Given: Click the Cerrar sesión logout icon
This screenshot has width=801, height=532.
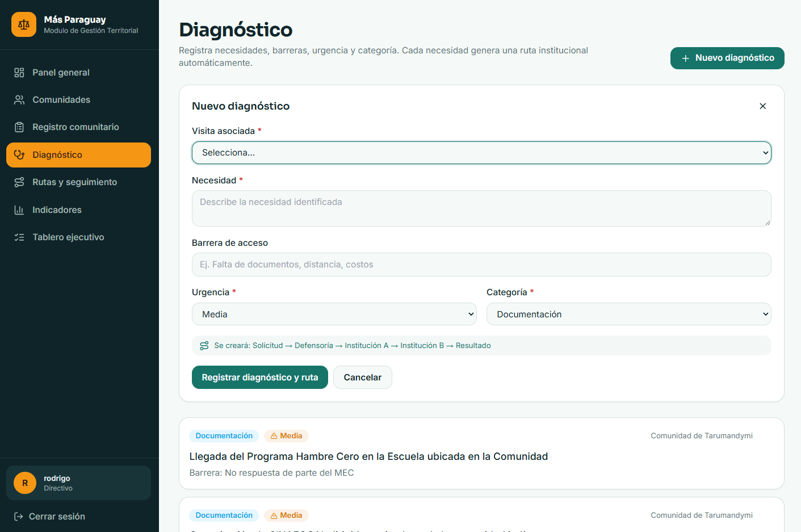Looking at the screenshot, I should pyautogui.click(x=19, y=517).
